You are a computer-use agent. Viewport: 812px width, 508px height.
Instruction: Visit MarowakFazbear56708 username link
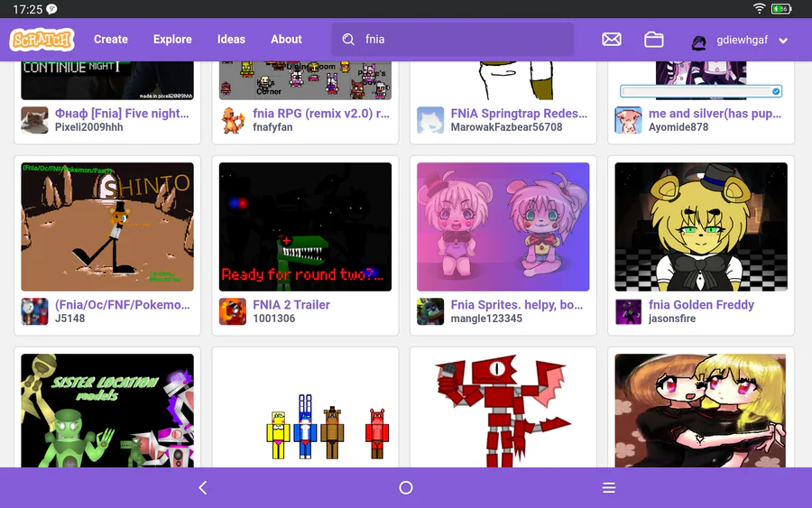[x=506, y=127]
